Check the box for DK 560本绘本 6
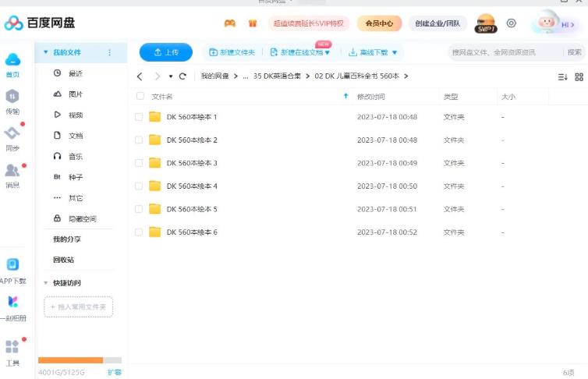The image size is (588, 379). (139, 232)
